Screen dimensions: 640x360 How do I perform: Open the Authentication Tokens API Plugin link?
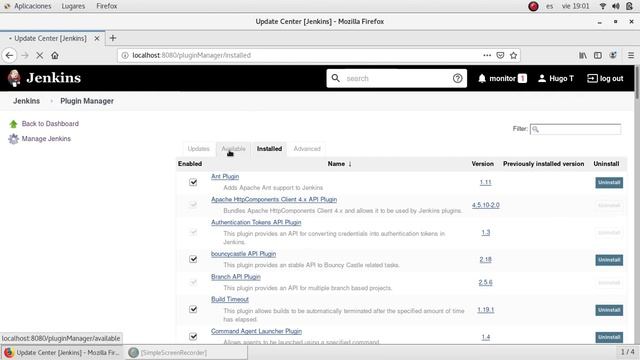pos(256,222)
